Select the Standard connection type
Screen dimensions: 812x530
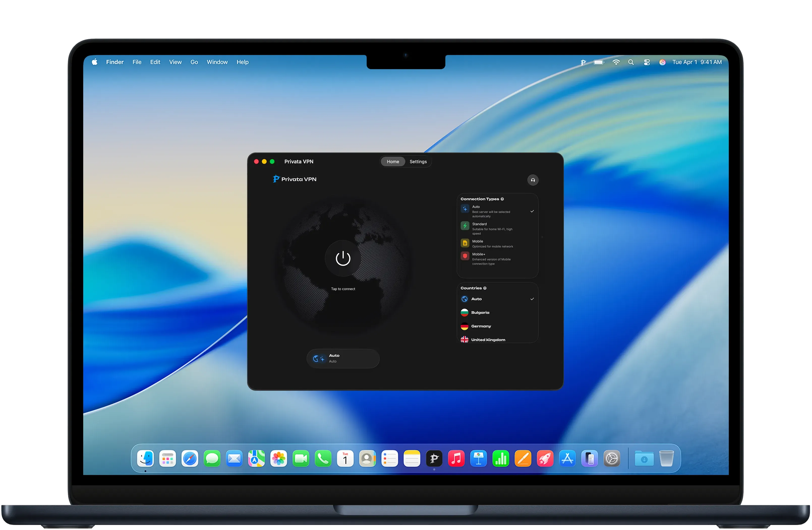click(x=491, y=228)
